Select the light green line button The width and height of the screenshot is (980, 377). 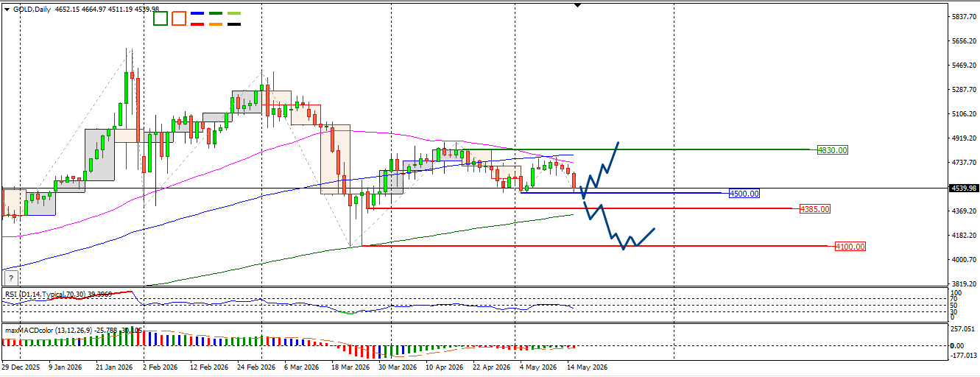234,14
